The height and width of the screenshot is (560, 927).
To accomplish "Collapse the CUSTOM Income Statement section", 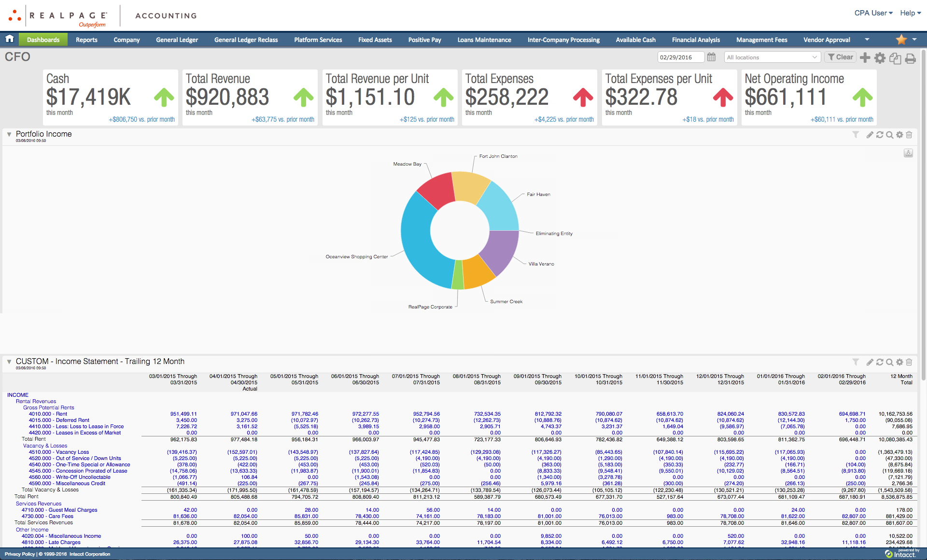I will coord(9,362).
